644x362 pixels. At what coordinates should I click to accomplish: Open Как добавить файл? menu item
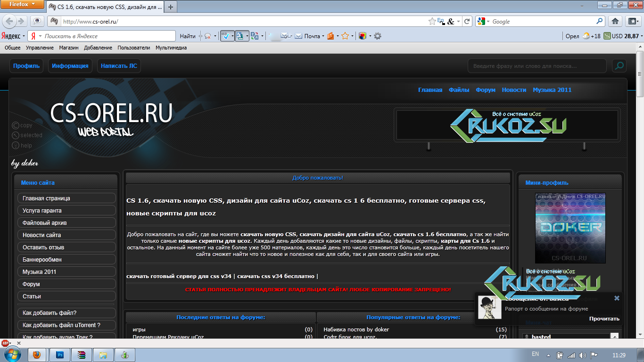tap(66, 313)
